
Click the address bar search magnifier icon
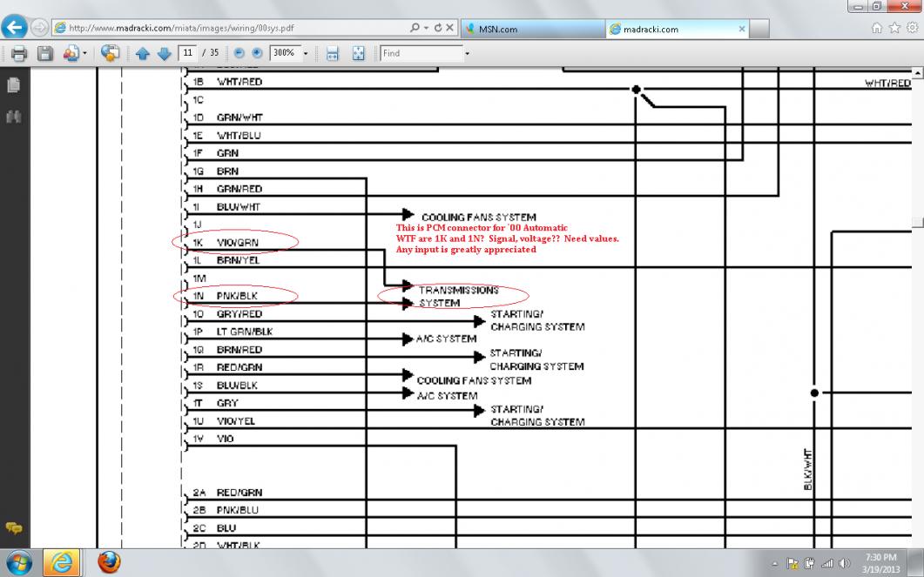pyautogui.click(x=415, y=28)
